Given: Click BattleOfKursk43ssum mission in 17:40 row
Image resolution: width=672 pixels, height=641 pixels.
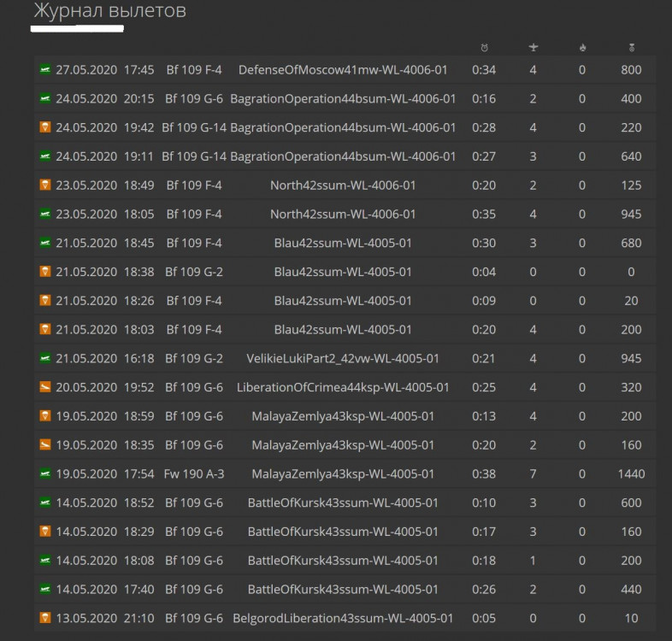Looking at the screenshot, I should 343,589.
